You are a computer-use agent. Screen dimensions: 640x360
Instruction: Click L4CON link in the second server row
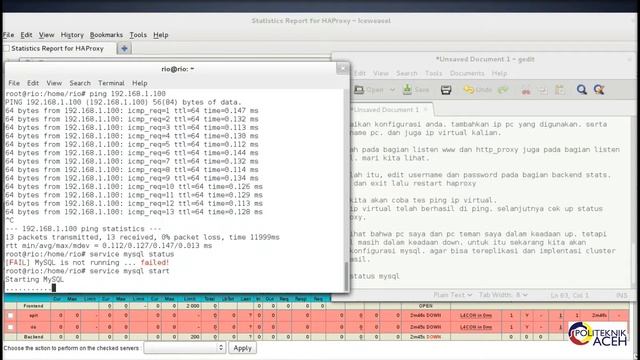476,327
